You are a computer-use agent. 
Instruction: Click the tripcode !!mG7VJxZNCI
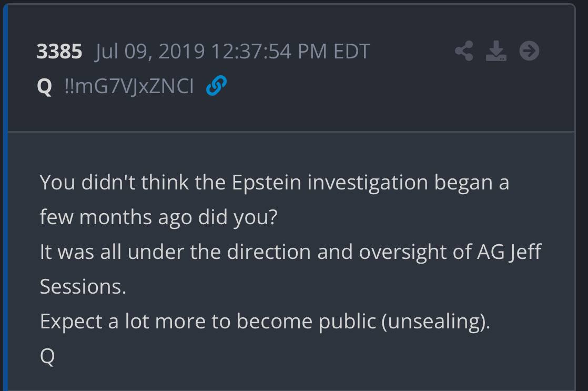pos(129,86)
